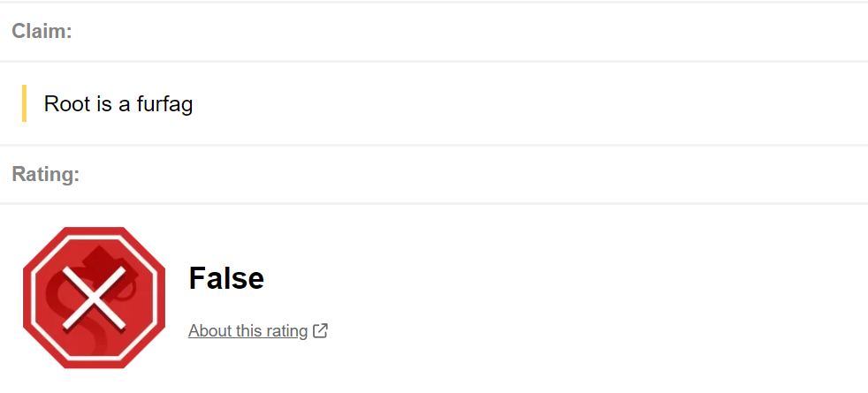Image resolution: width=868 pixels, height=393 pixels.
Task: Click the external-link icon beside About this rating
Action: pyautogui.click(x=320, y=331)
